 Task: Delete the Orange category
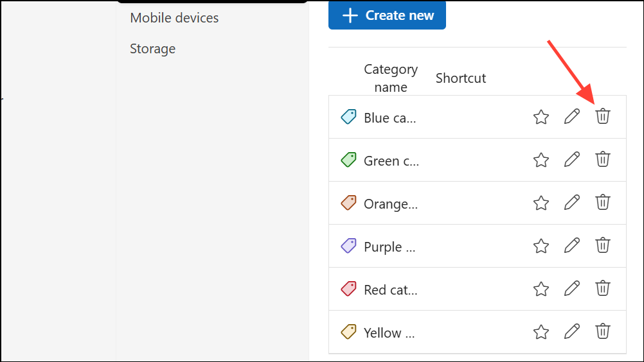pos(602,203)
